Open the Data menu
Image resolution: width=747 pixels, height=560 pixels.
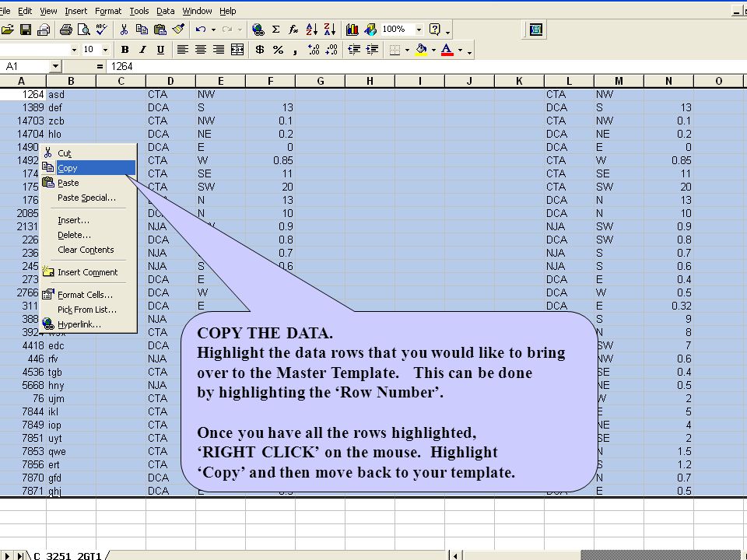(x=165, y=10)
